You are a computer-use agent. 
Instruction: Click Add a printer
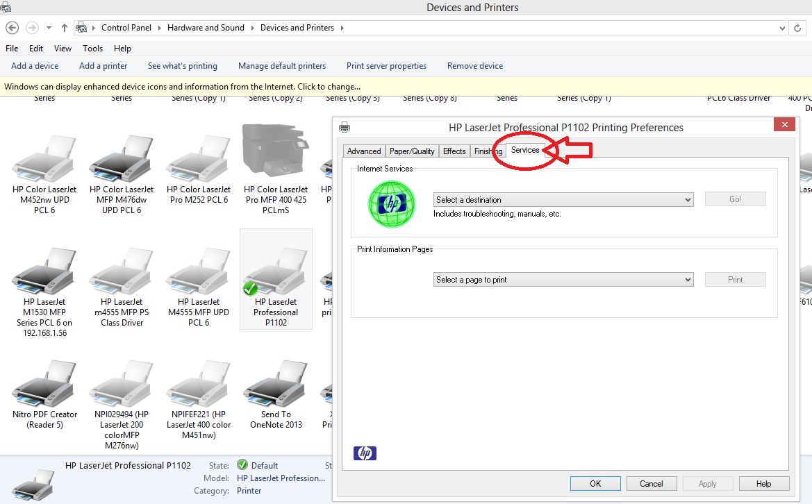tap(103, 66)
